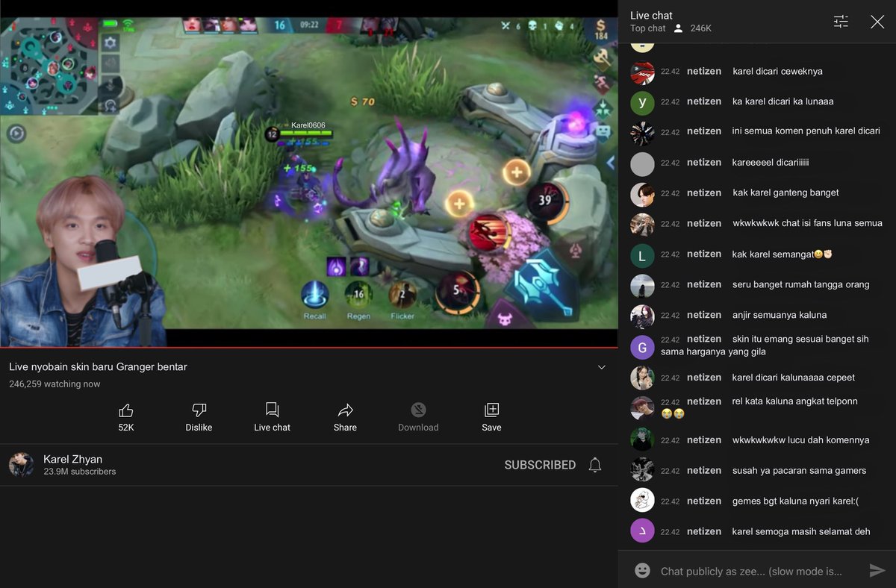The width and height of the screenshot is (896, 588).
Task: Focus the 'Chat publicly as zee...' input field
Action: click(x=752, y=572)
